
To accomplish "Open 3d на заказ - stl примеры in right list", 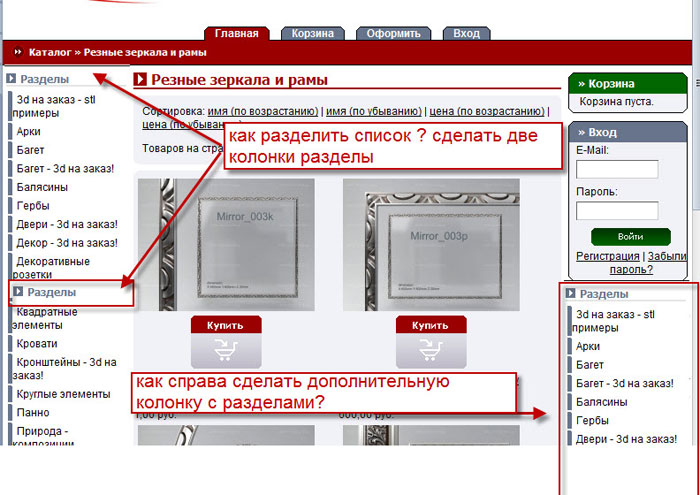I will click(615, 321).
